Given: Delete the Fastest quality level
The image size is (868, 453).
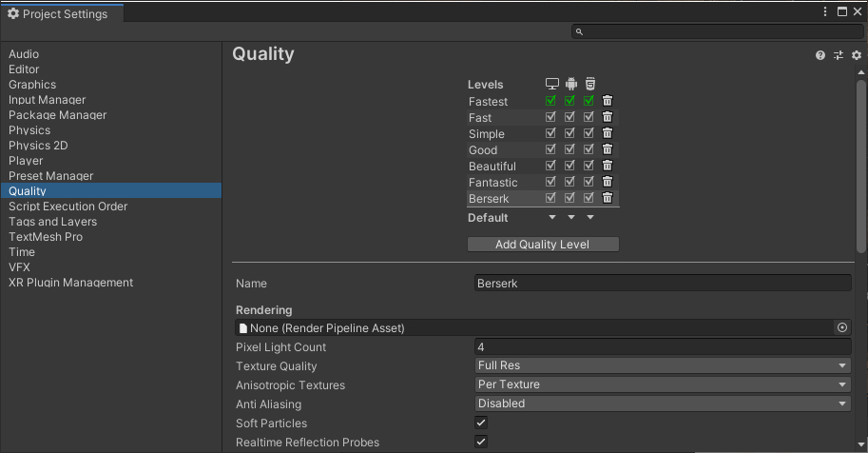Looking at the screenshot, I should (608, 101).
